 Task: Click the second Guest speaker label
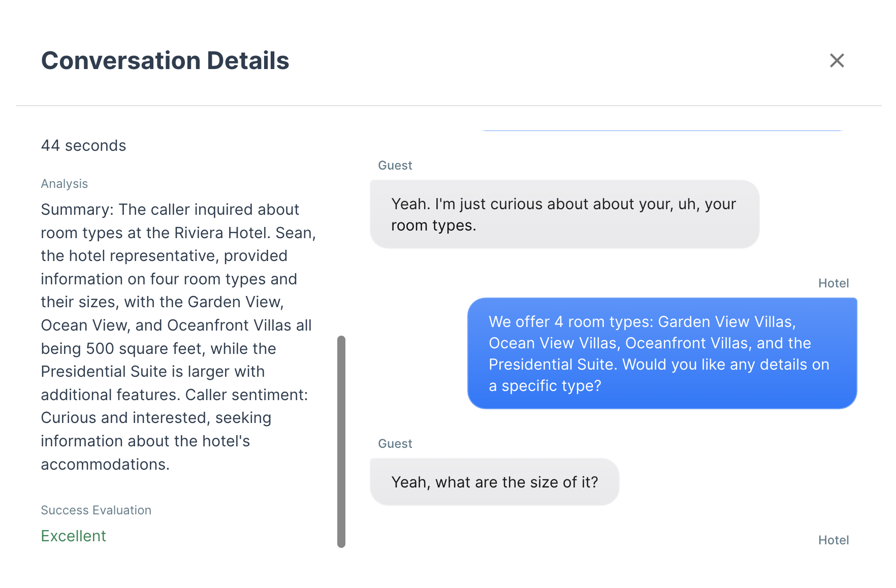click(x=395, y=444)
